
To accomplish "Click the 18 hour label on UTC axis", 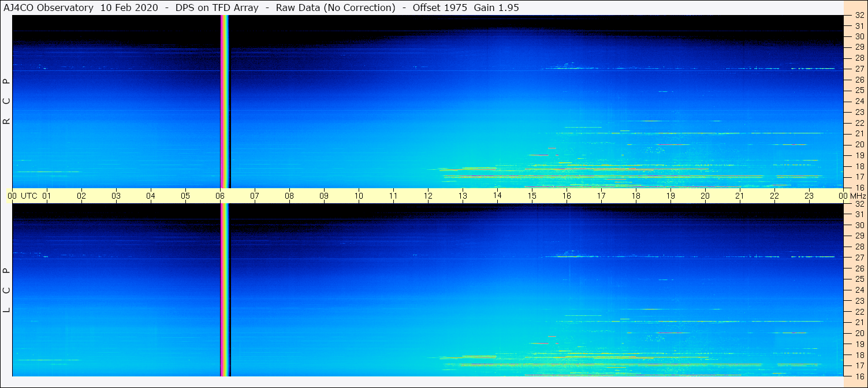I will [636, 196].
